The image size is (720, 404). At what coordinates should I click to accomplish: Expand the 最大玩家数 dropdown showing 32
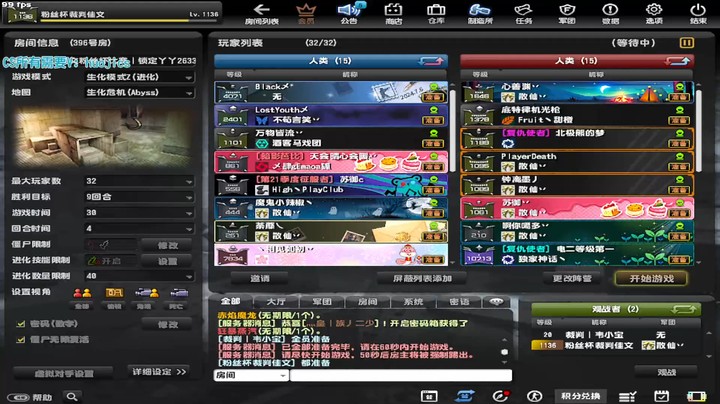click(140, 181)
